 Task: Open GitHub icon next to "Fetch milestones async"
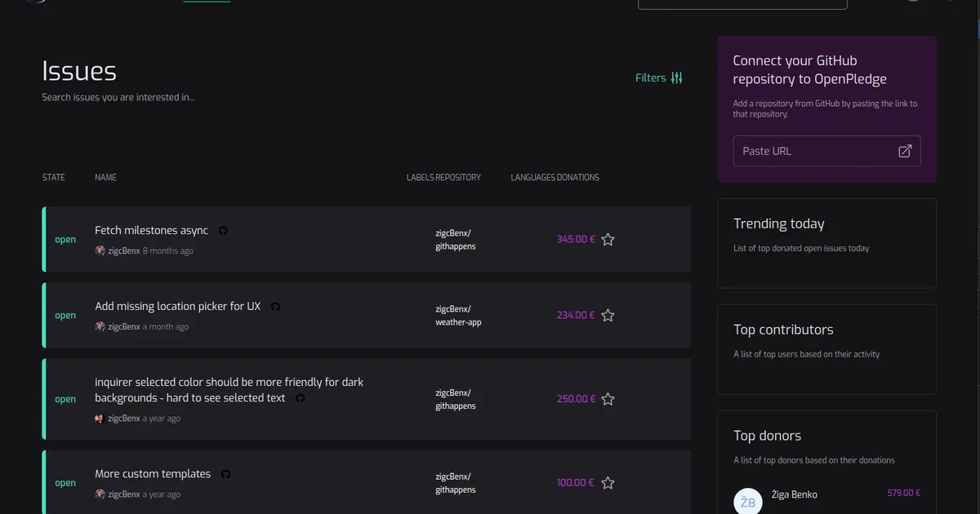tap(223, 231)
